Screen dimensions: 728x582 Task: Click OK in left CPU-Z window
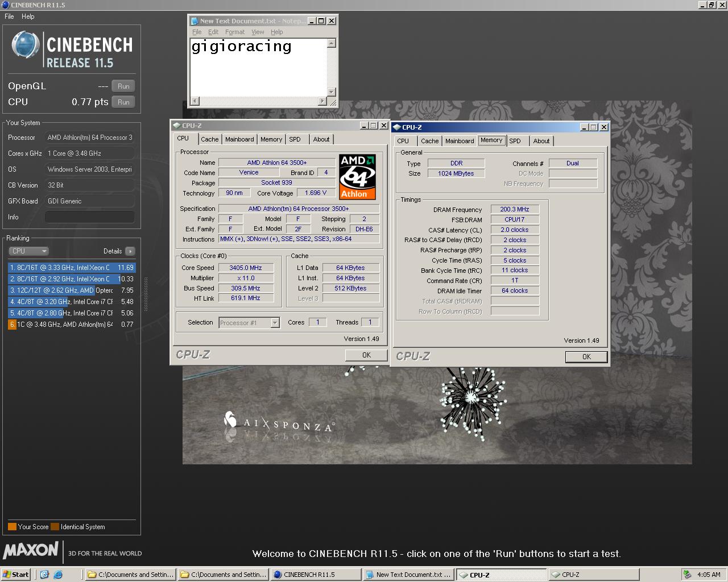(366, 355)
